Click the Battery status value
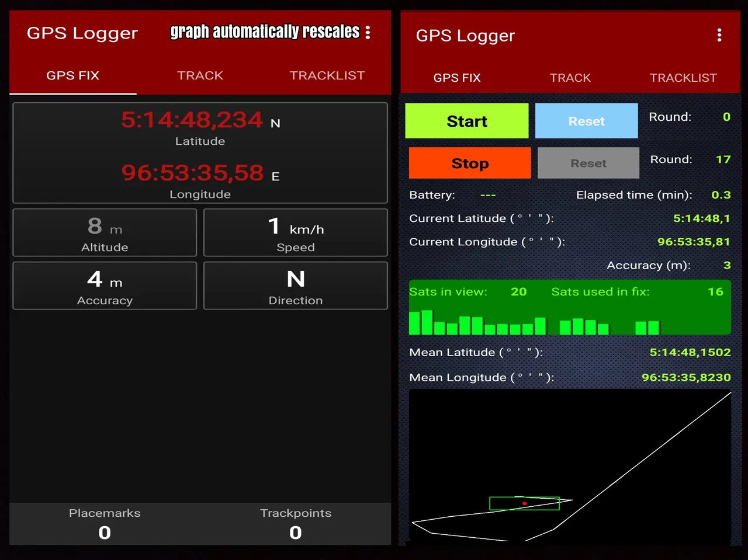 [488, 196]
